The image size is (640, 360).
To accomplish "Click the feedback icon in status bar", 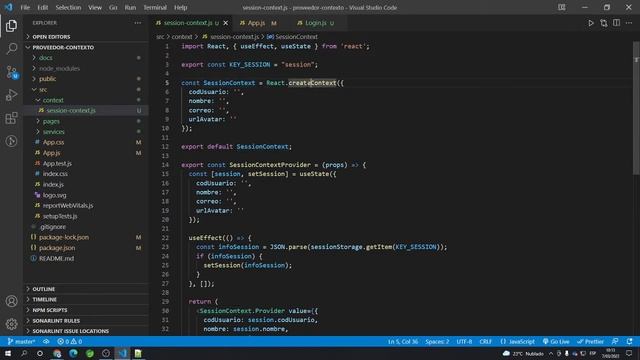I will tap(615, 341).
